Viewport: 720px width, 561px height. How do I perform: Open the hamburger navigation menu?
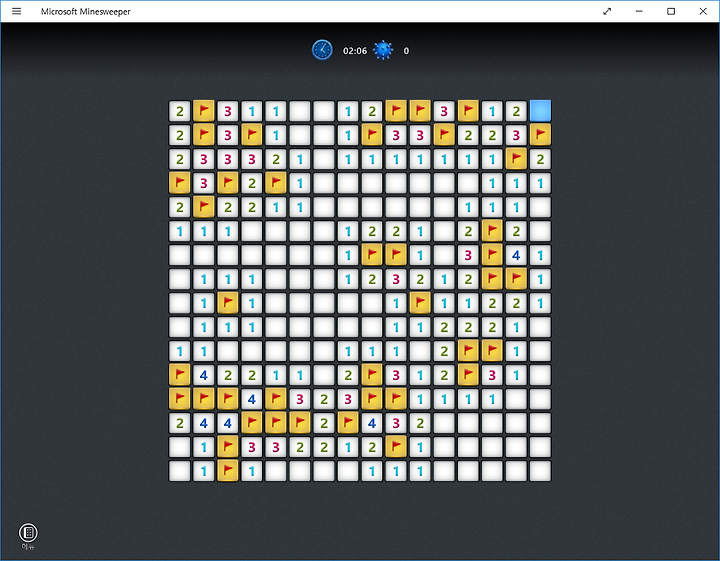click(17, 11)
